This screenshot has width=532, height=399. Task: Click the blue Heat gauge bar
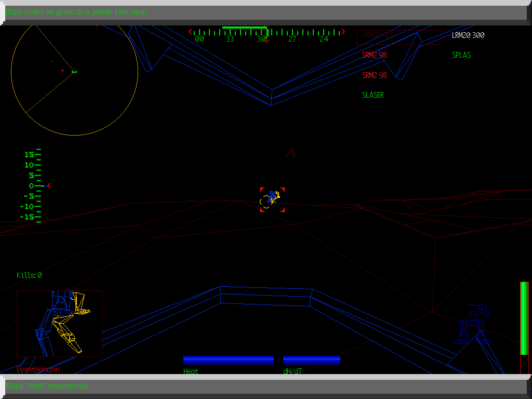[x=229, y=360]
